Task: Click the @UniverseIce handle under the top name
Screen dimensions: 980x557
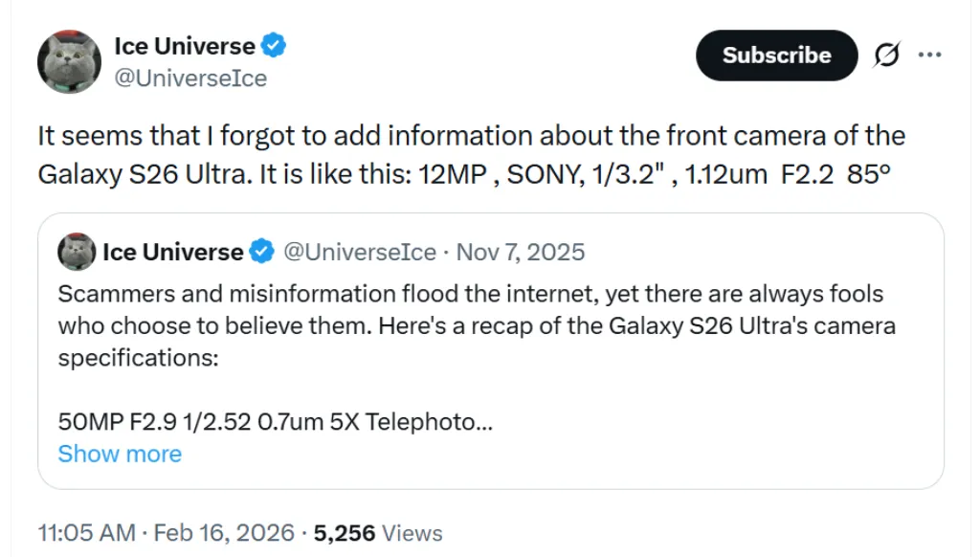Action: [x=190, y=78]
